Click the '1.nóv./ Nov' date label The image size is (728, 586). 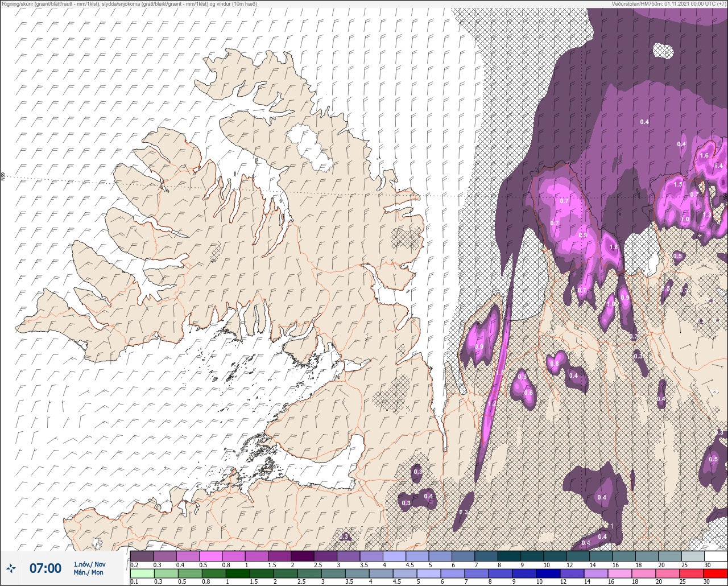click(89, 564)
